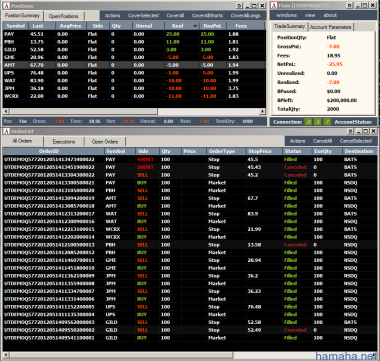Screen dimensions: 380x361
Task: Select the PAY row in the Positions table
Action: (x=134, y=34)
